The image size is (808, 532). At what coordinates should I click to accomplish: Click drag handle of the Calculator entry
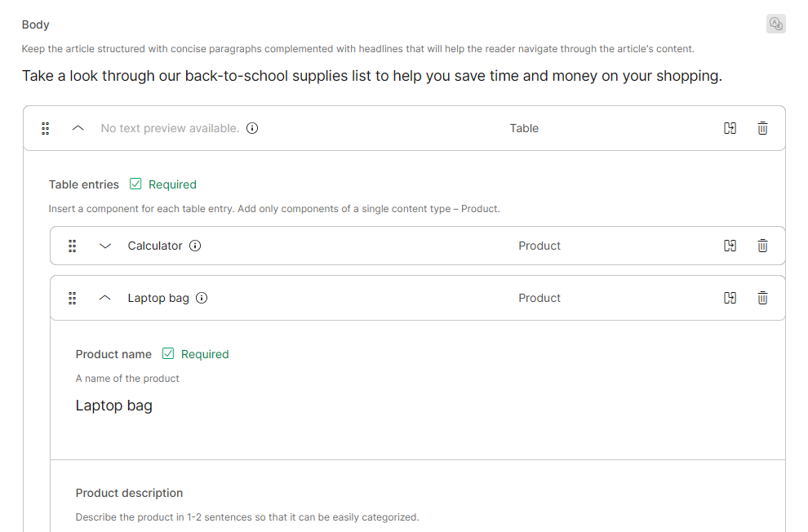(73, 246)
